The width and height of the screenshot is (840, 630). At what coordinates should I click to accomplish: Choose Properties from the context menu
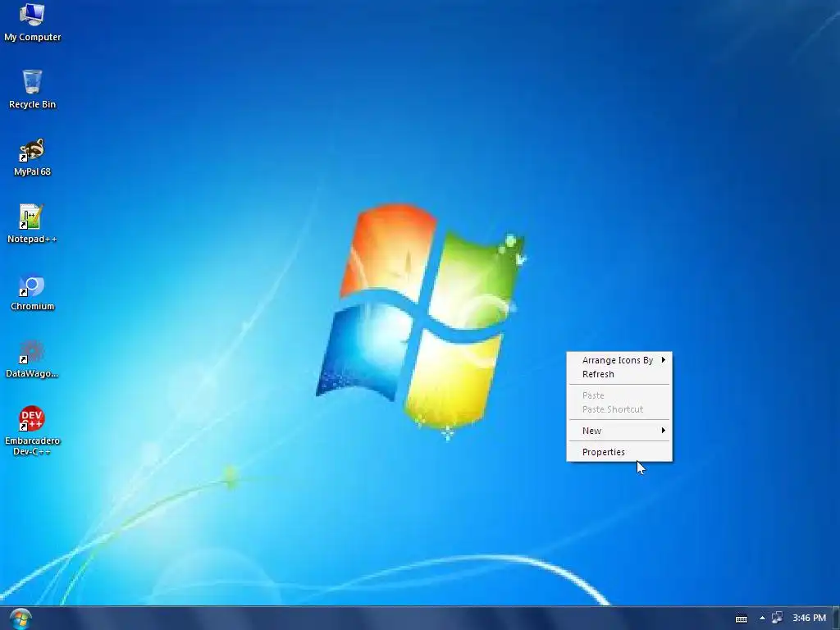click(x=619, y=452)
